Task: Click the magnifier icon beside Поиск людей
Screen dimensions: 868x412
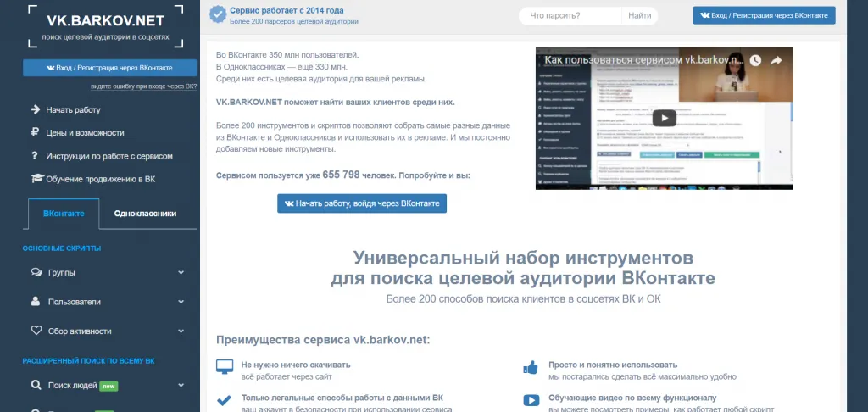Action: click(x=36, y=385)
